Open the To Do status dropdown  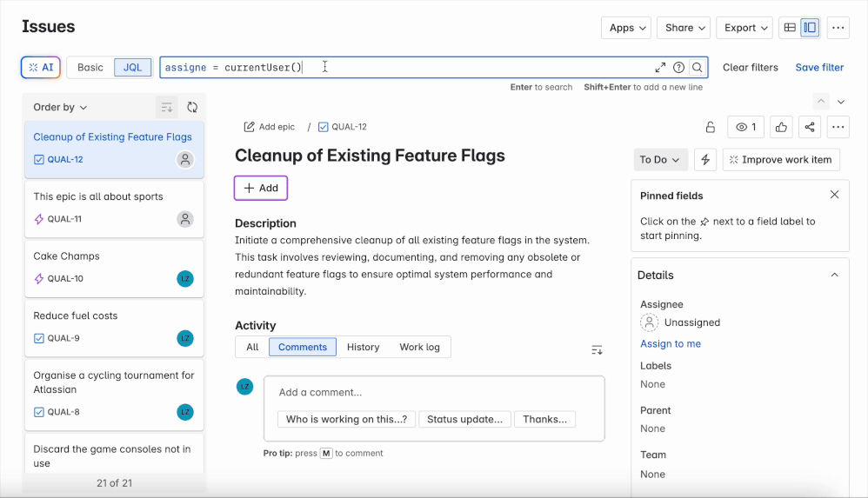coord(660,160)
